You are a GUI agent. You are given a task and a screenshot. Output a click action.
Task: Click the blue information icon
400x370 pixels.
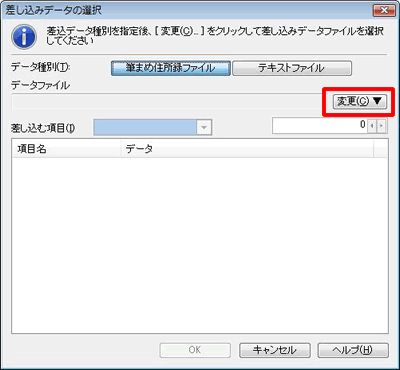(24, 37)
